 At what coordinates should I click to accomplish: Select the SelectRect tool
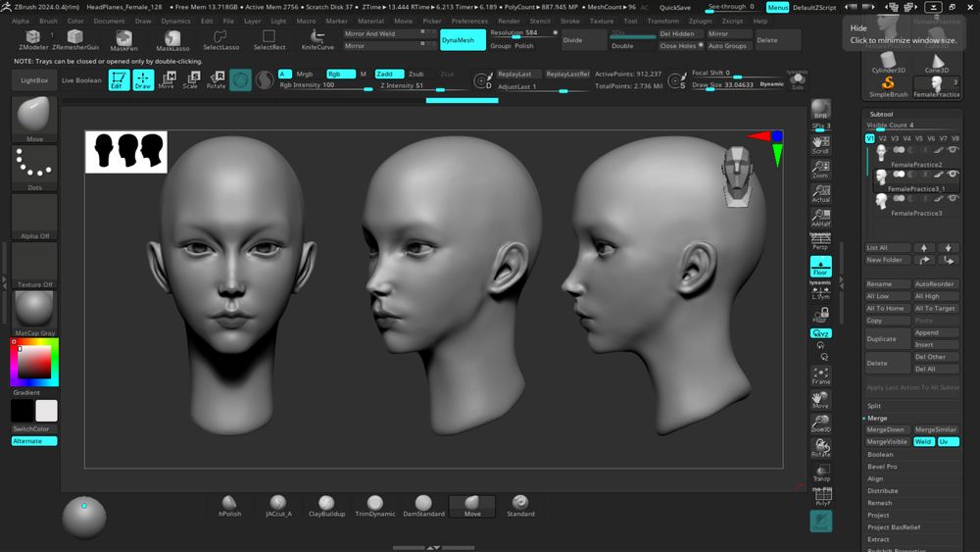point(269,40)
